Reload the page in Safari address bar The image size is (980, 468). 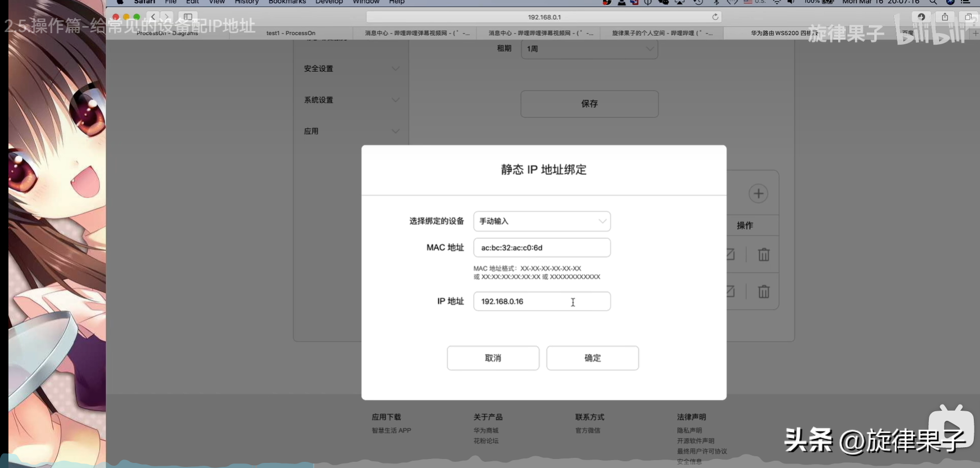pyautogui.click(x=715, y=17)
